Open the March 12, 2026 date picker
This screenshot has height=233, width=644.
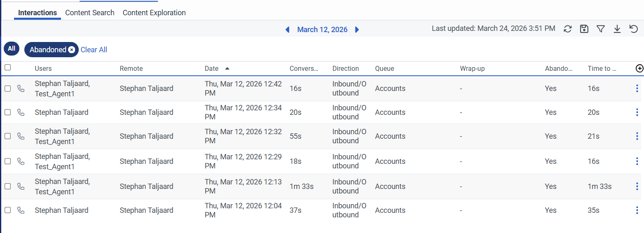[x=322, y=30]
